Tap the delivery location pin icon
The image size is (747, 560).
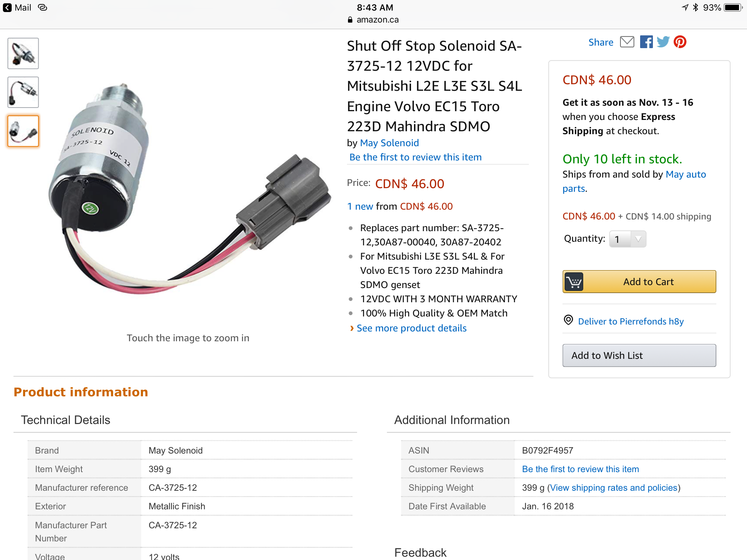568,320
